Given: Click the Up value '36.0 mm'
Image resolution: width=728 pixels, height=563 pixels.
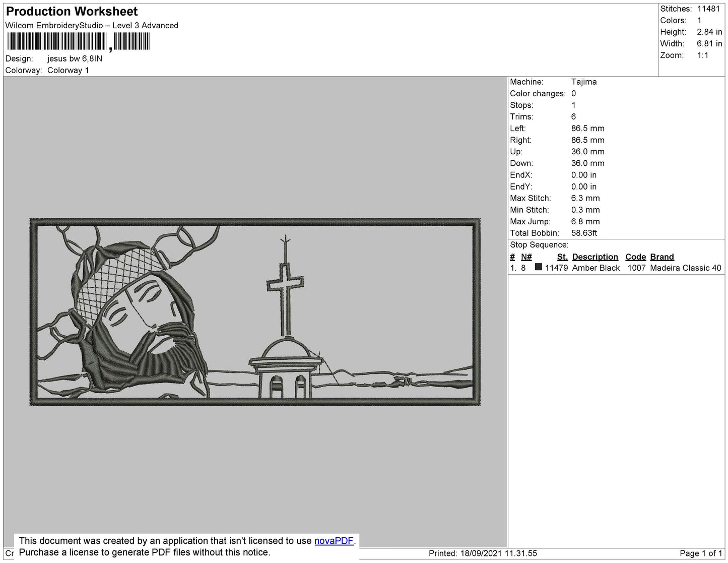Looking at the screenshot, I should [x=587, y=151].
